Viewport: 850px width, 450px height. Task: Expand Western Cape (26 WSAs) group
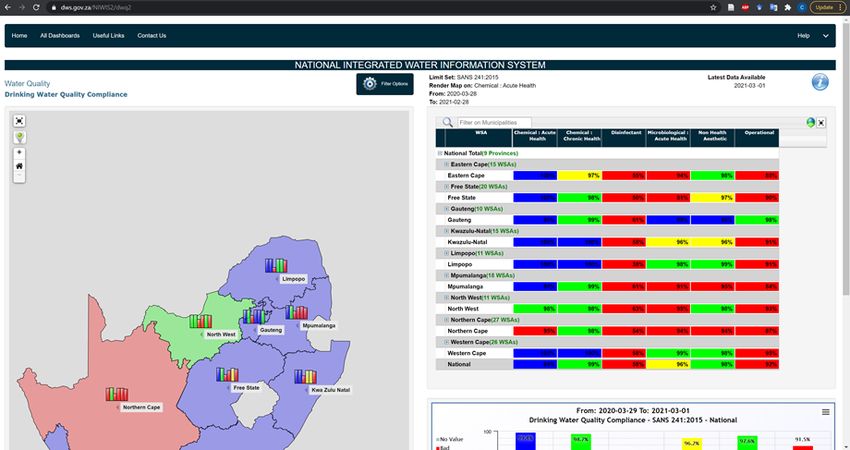(x=447, y=342)
